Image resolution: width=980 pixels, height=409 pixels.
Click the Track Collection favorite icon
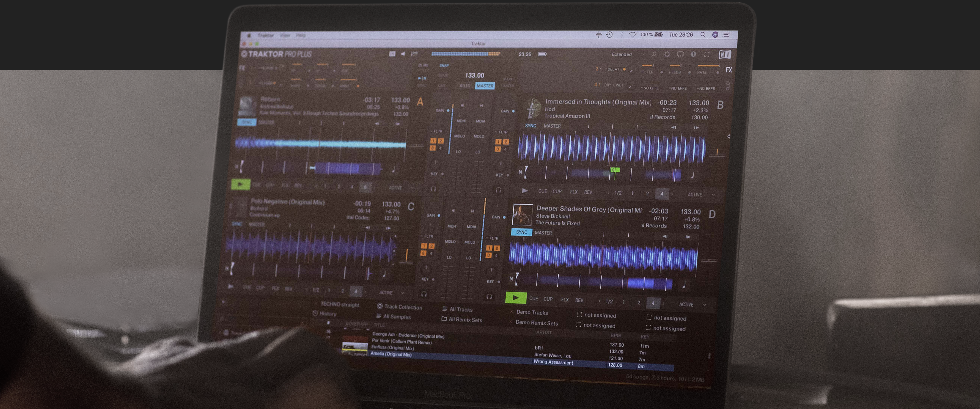point(379,306)
